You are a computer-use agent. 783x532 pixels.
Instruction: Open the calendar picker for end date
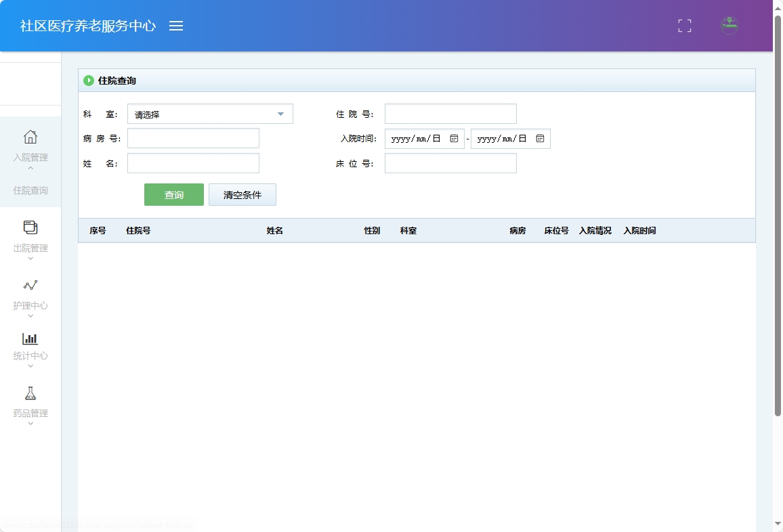(539, 139)
